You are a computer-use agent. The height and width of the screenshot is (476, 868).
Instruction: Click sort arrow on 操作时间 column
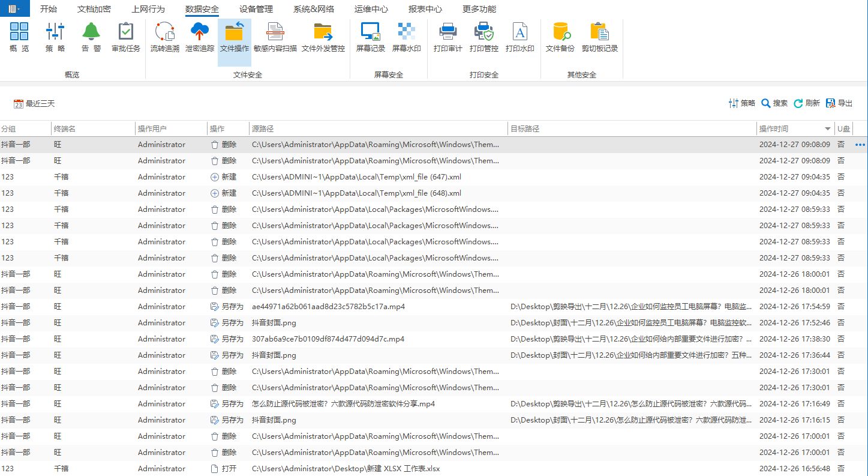[828, 129]
